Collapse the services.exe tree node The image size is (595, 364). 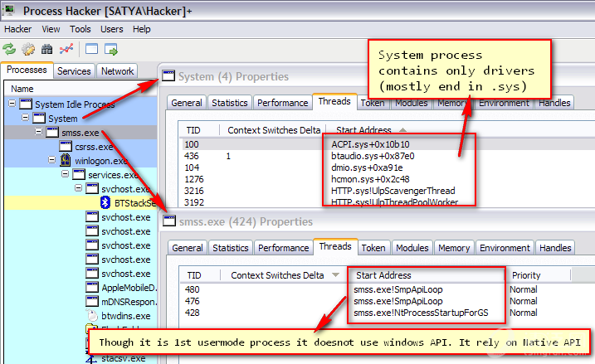pos(66,175)
